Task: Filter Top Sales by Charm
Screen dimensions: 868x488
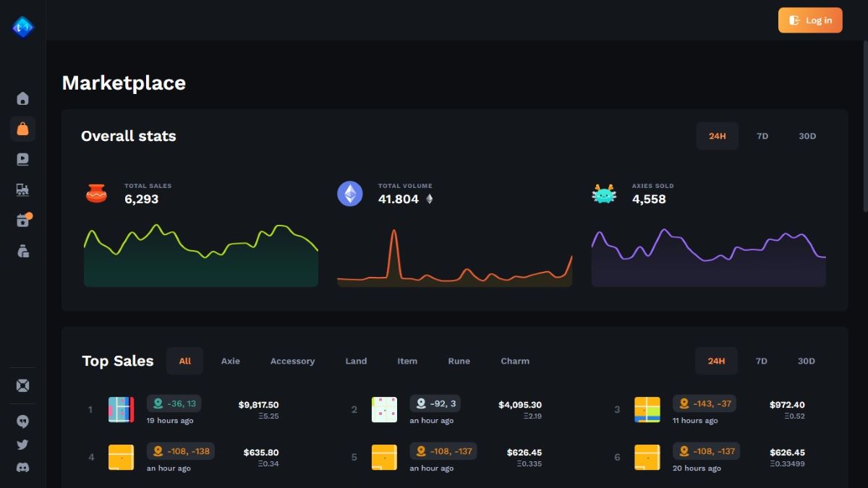Action: point(515,361)
